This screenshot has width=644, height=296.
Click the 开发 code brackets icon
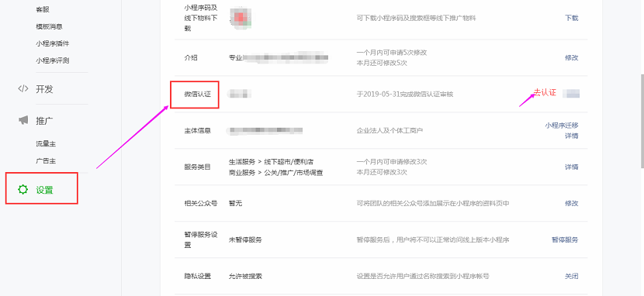point(23,89)
